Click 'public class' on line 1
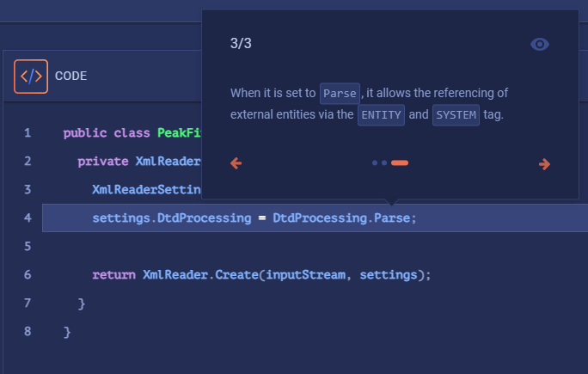 (107, 132)
